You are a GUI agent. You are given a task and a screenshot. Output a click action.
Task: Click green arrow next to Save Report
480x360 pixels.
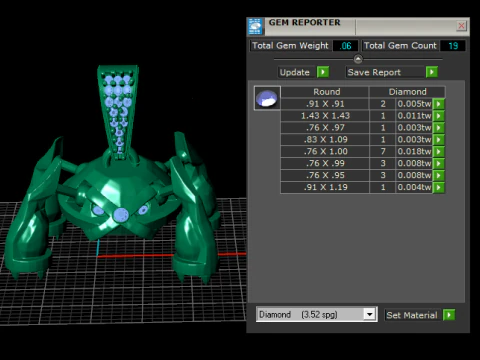[431, 72]
